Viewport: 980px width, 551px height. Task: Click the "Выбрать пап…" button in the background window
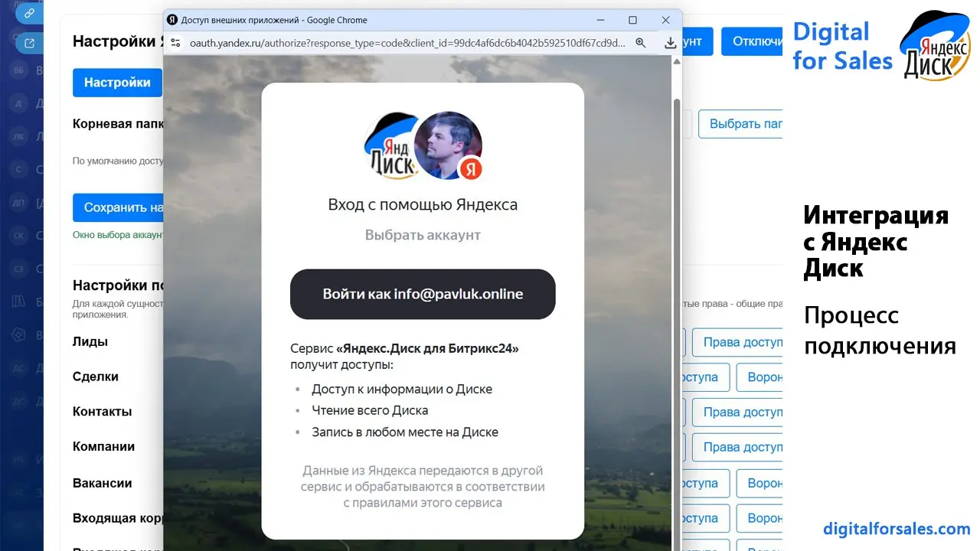point(740,124)
